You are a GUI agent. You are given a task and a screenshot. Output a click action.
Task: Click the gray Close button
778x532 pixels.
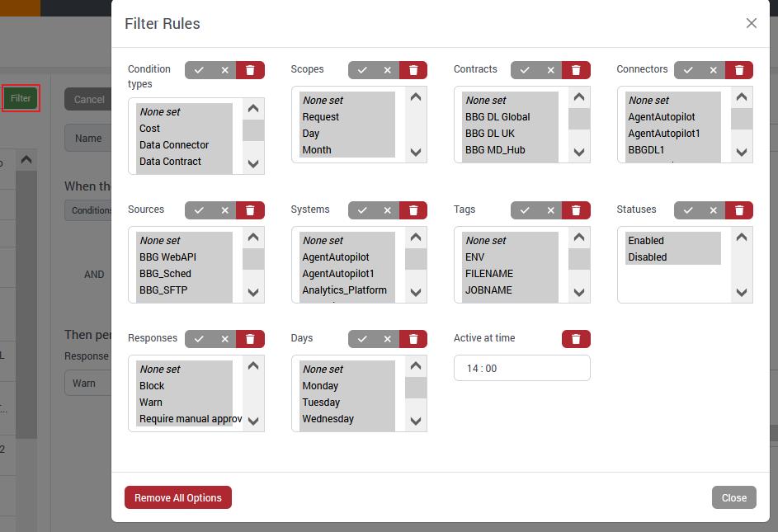[733, 497]
